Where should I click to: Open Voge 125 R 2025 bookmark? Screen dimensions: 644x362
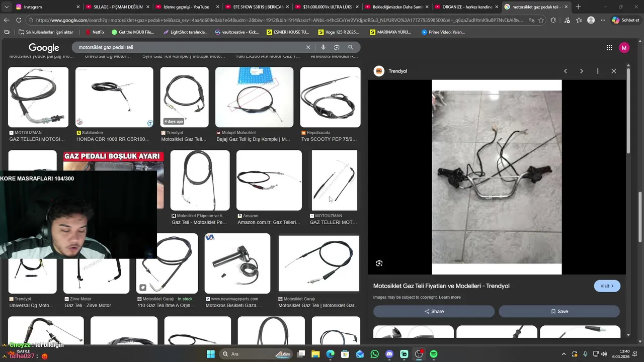coord(339,32)
